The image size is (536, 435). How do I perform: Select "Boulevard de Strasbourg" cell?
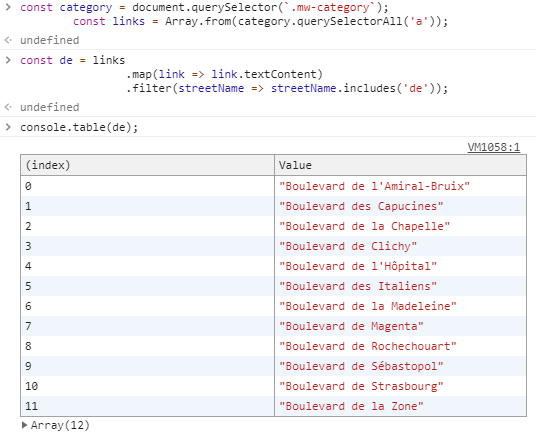[x=400, y=386]
